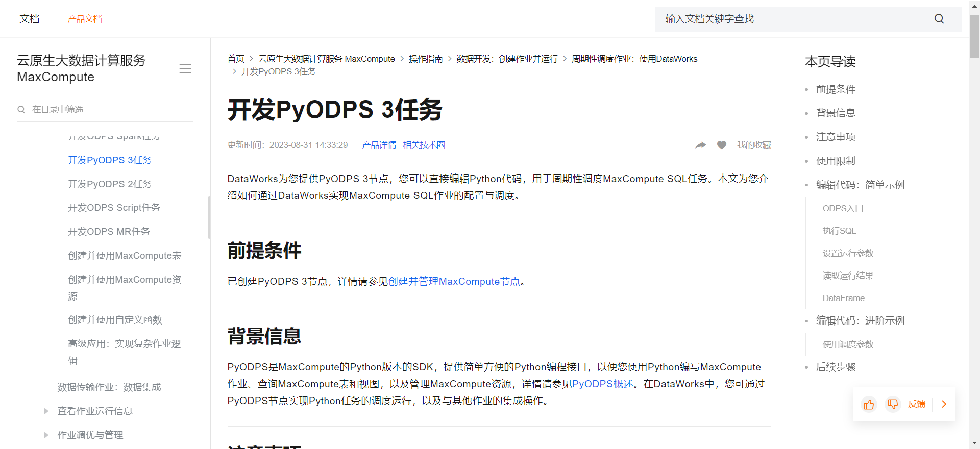
Task: Click 我的收藏 text
Action: point(754,145)
